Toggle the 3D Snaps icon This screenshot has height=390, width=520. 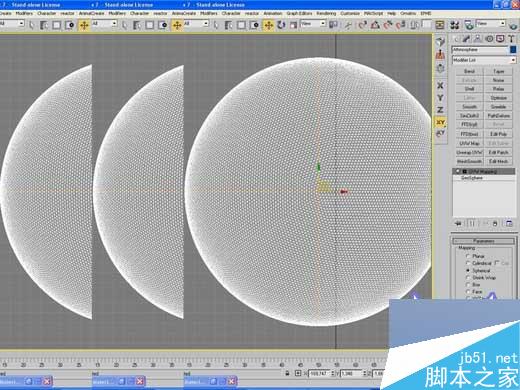point(363,25)
